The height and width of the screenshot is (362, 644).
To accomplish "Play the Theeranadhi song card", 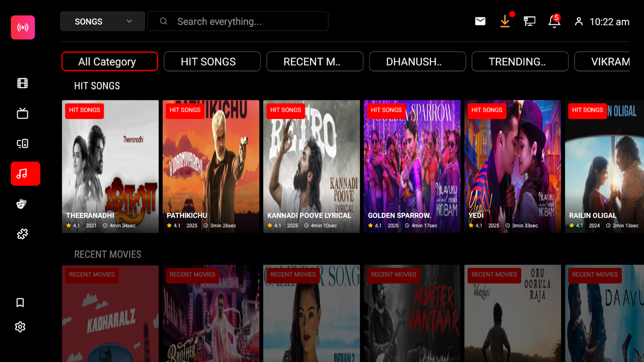I will [111, 167].
